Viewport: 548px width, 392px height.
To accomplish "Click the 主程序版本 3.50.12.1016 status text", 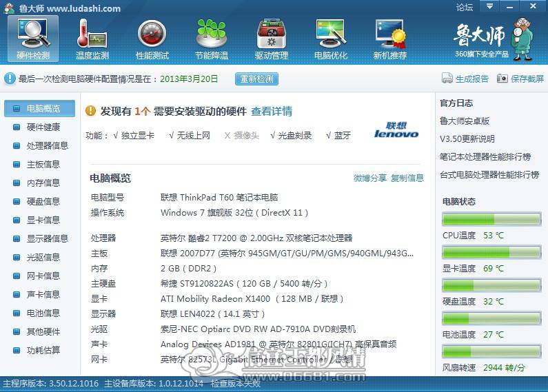I will coord(51,384).
